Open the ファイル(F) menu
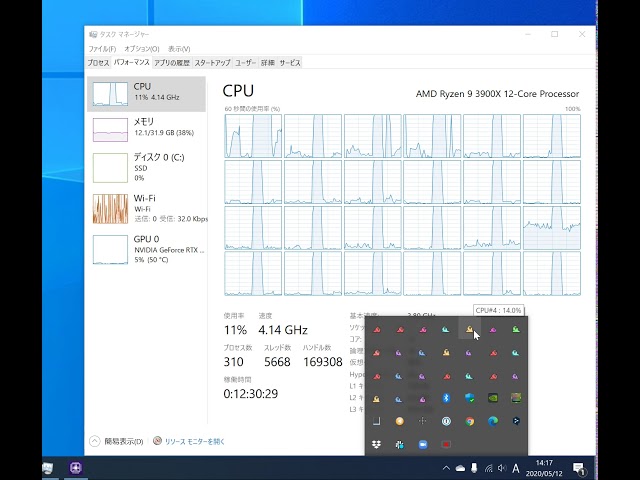 click(x=102, y=48)
